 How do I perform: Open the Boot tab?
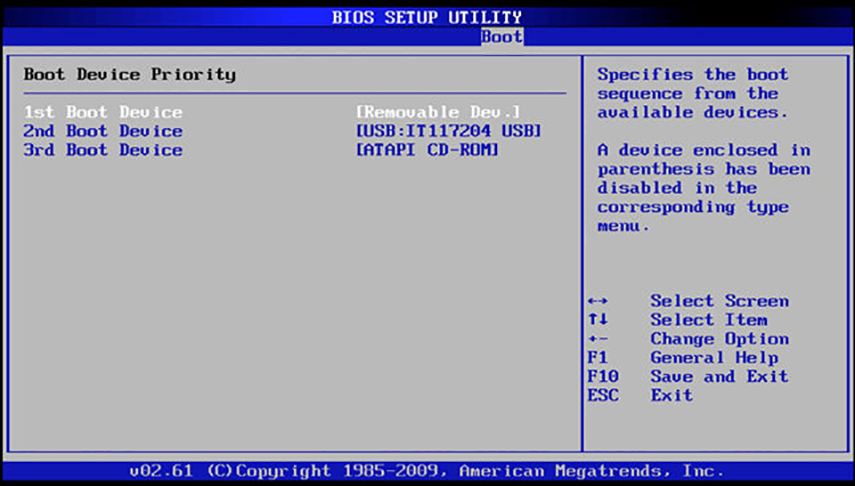click(x=501, y=37)
